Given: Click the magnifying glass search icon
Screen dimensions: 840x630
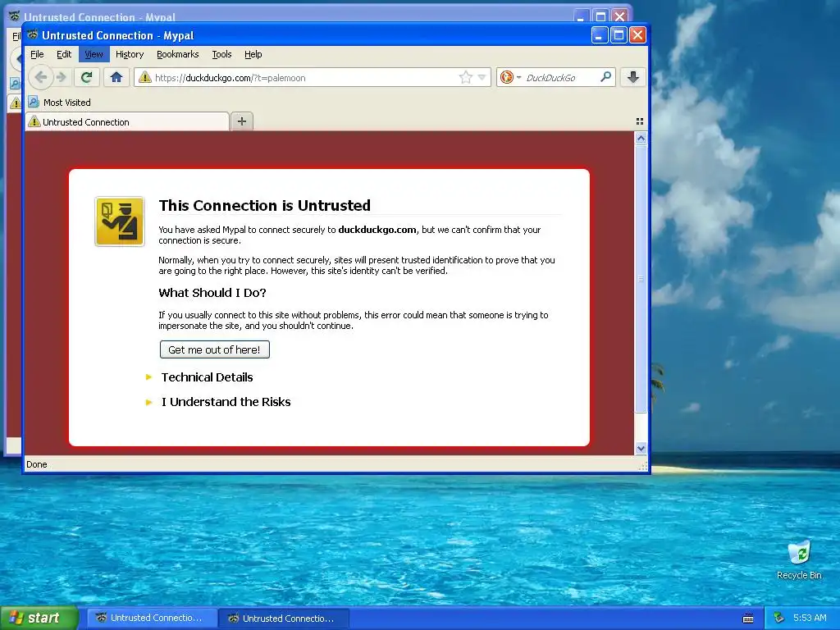Looking at the screenshot, I should click(x=606, y=77).
